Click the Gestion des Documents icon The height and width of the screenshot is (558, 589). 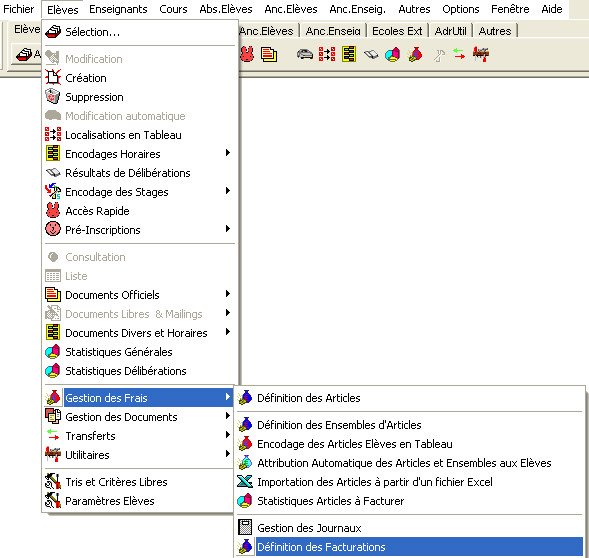pyautogui.click(x=53, y=416)
